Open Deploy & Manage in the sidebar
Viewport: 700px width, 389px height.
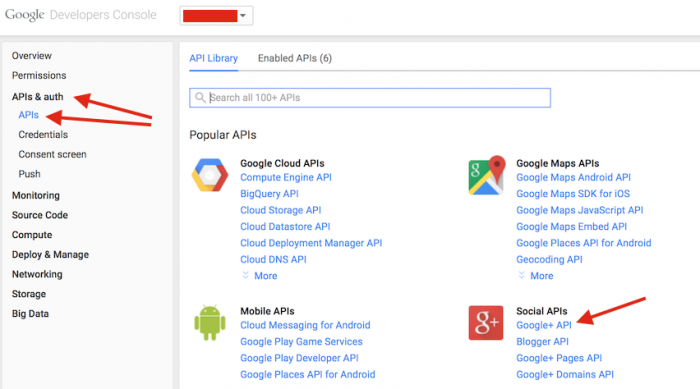click(x=50, y=255)
